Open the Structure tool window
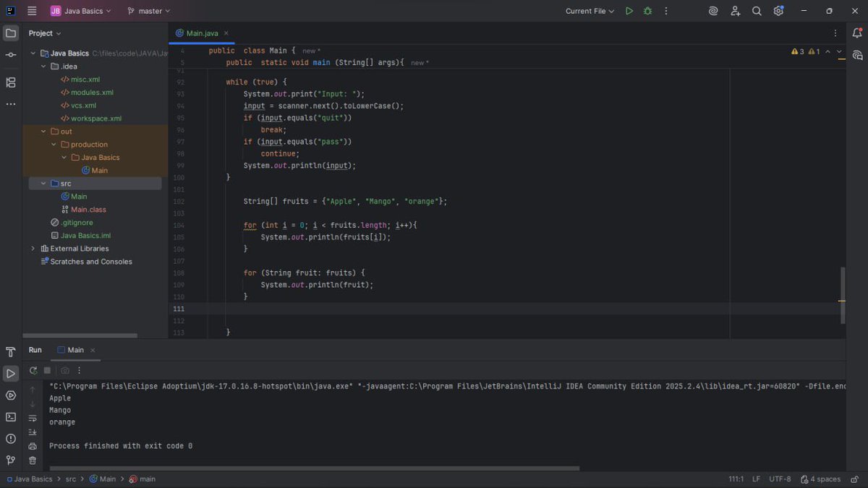This screenshot has height=488, width=868. tap(11, 82)
